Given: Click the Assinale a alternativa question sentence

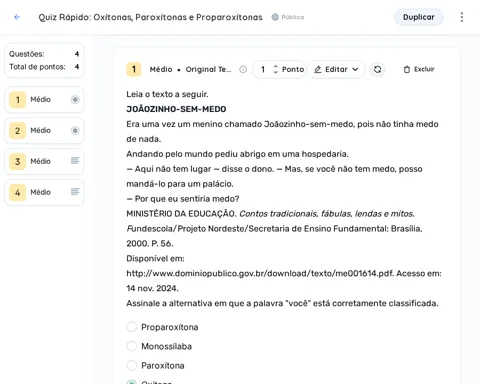Looking at the screenshot, I should [282, 303].
